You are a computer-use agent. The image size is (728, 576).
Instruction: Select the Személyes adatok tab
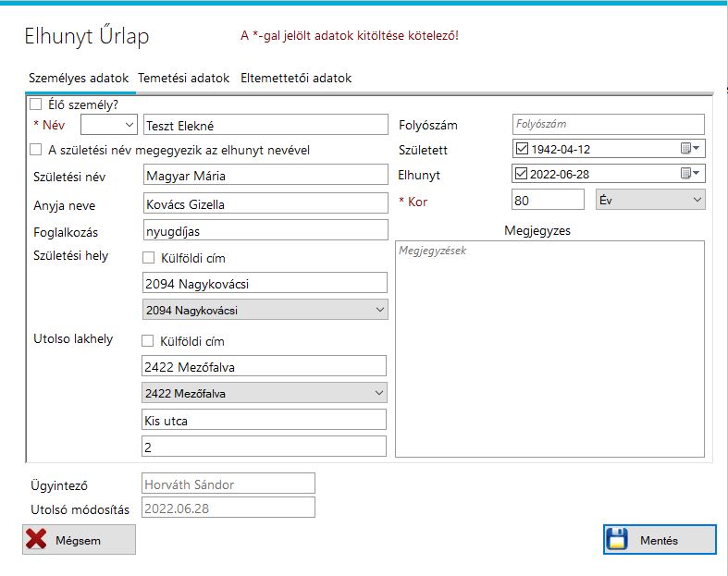[x=79, y=79]
